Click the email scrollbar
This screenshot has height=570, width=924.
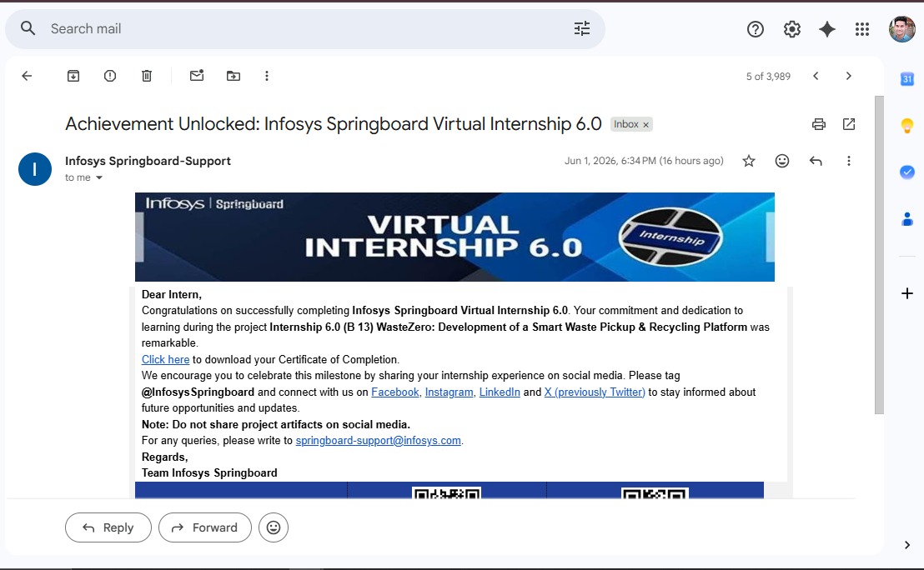[x=879, y=255]
